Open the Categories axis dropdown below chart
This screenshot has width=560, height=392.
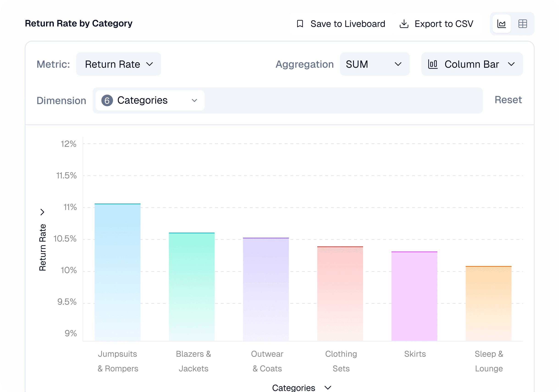[301, 387]
